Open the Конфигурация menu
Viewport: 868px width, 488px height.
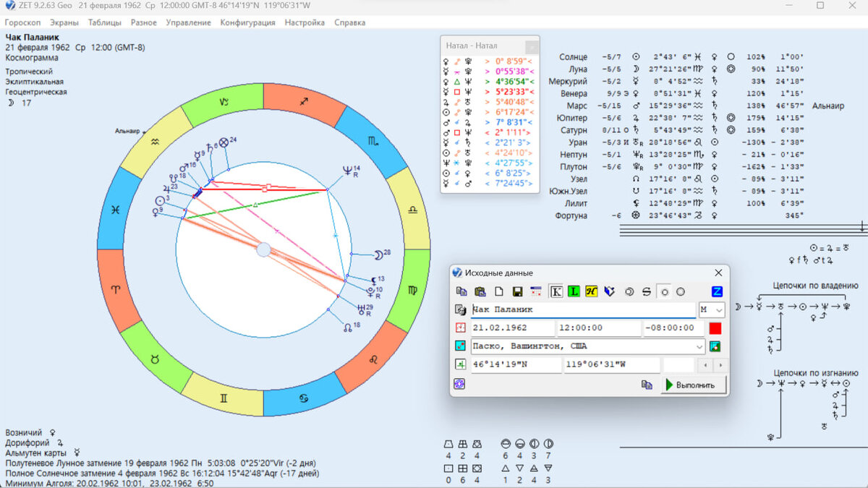point(248,22)
